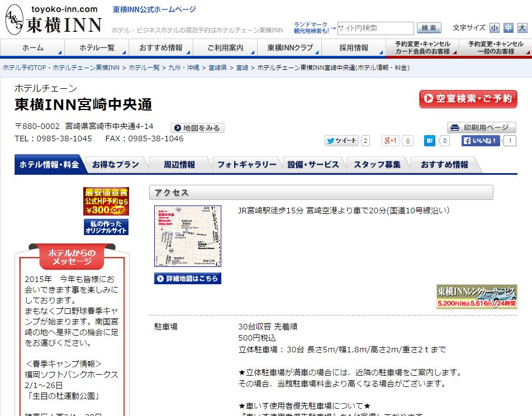532x416 pixels.
Task: Click 宮崎県 breadcrumb link
Action: pos(217,68)
